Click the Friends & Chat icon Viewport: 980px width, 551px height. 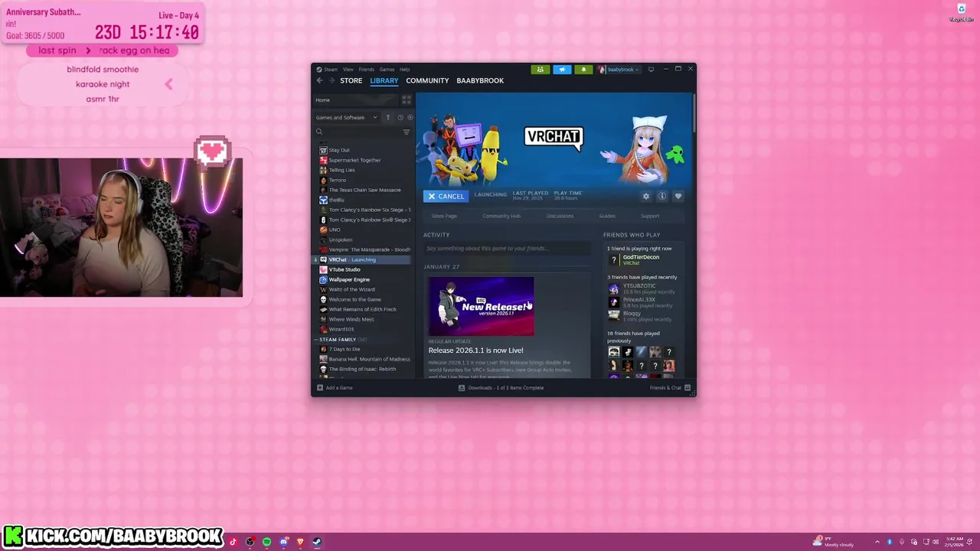pyautogui.click(x=688, y=388)
